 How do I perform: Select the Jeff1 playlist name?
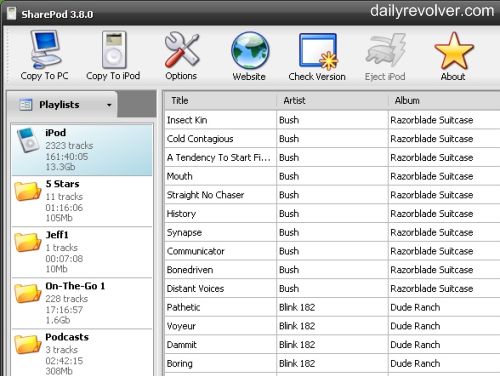pyautogui.click(x=57, y=235)
